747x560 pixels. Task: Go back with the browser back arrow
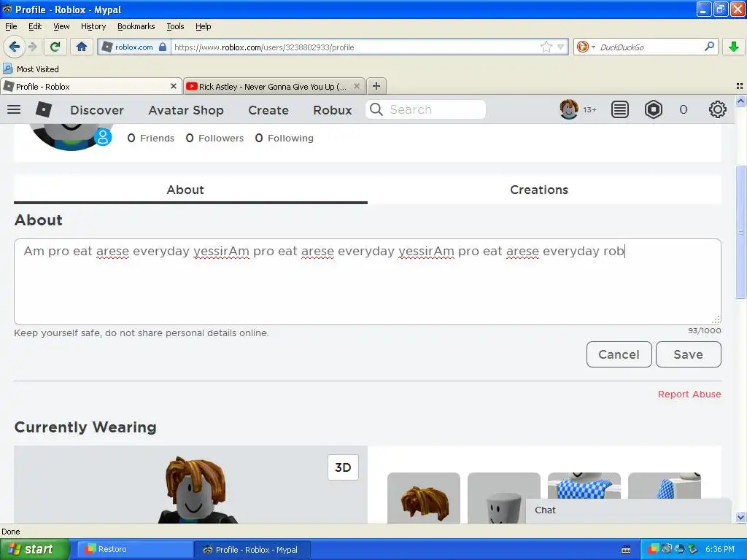pyautogui.click(x=14, y=47)
